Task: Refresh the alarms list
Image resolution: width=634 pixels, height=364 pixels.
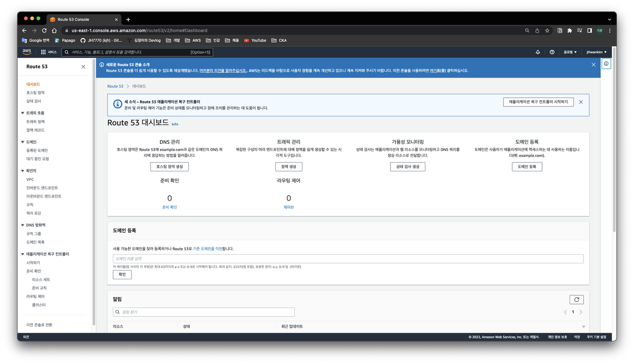Action: 576,300
